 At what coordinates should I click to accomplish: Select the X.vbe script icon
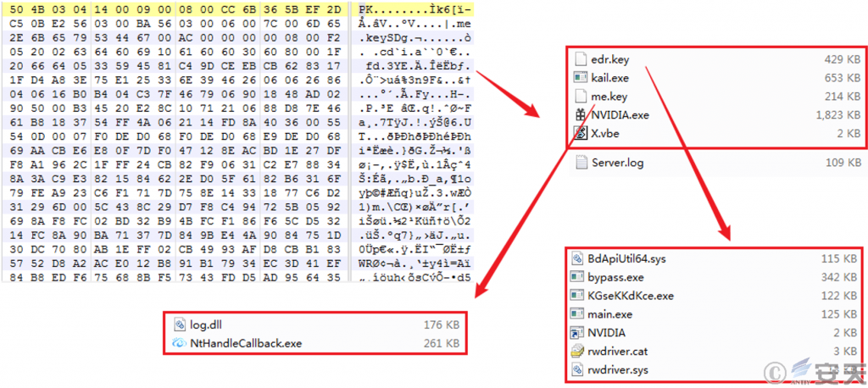[x=581, y=133]
